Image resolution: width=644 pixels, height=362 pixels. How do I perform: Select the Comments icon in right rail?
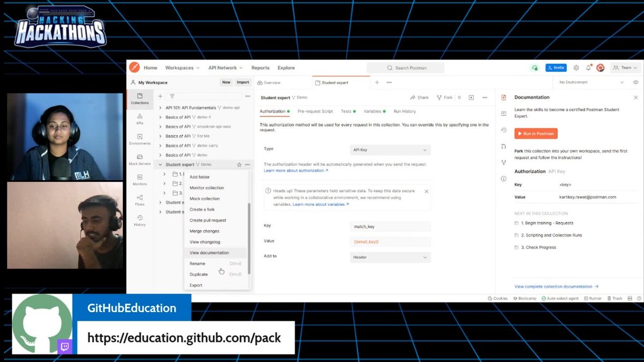tap(503, 114)
